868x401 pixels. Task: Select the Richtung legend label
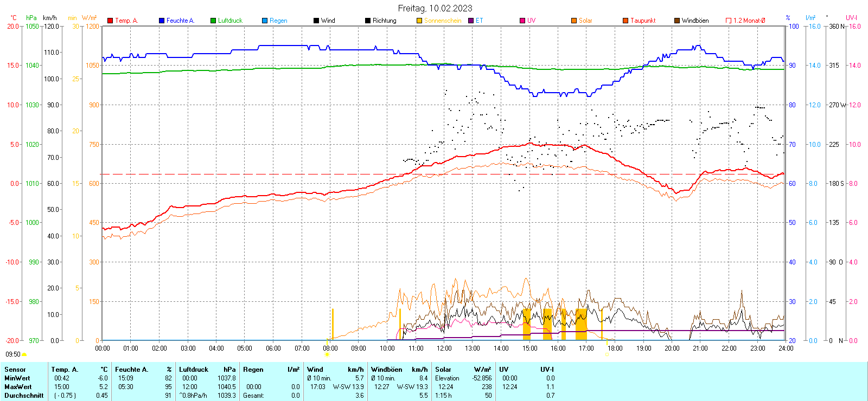[x=384, y=21]
